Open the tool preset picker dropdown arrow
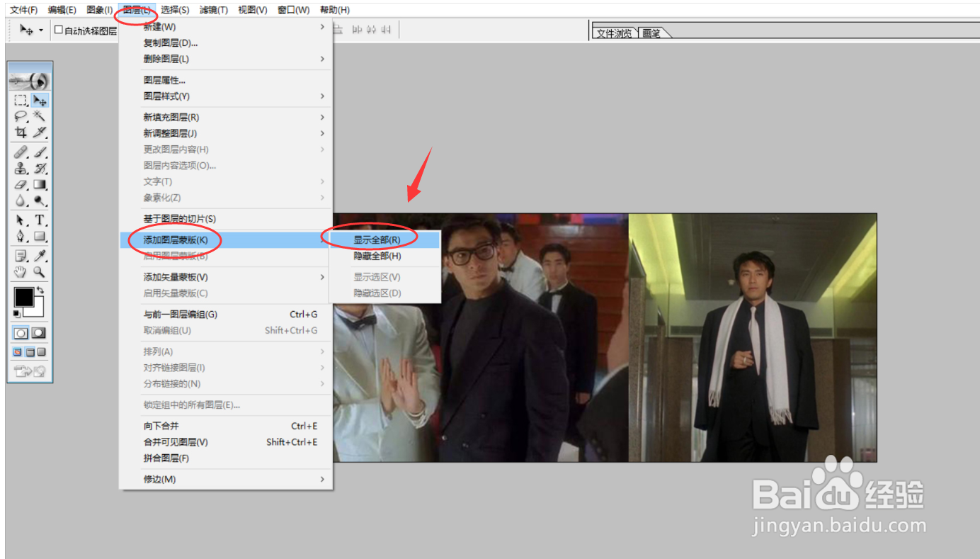This screenshot has height=559, width=980. click(40, 30)
